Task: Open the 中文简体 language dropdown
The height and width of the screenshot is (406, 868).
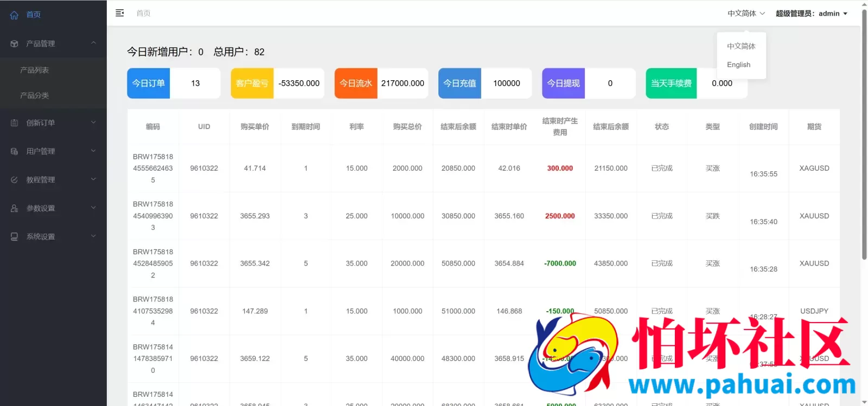Action: point(746,14)
